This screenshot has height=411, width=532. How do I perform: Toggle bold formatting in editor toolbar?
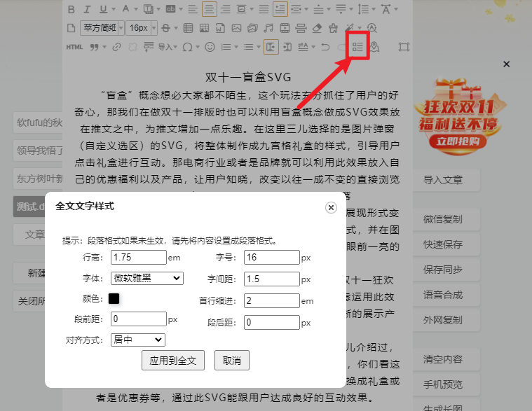(71, 10)
